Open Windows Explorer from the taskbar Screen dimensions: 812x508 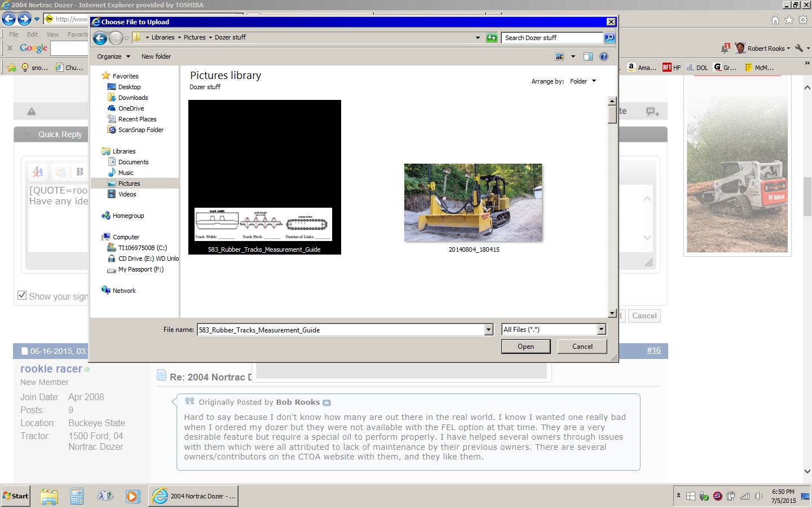tap(49, 496)
